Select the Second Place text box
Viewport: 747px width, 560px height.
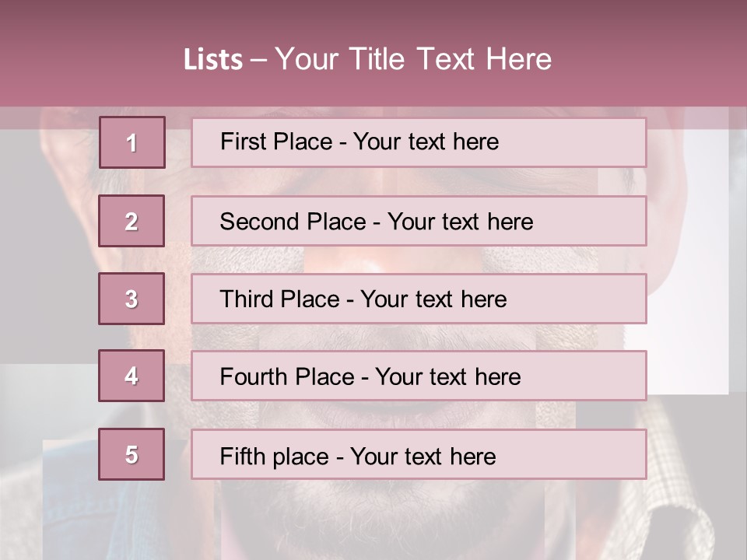419,222
